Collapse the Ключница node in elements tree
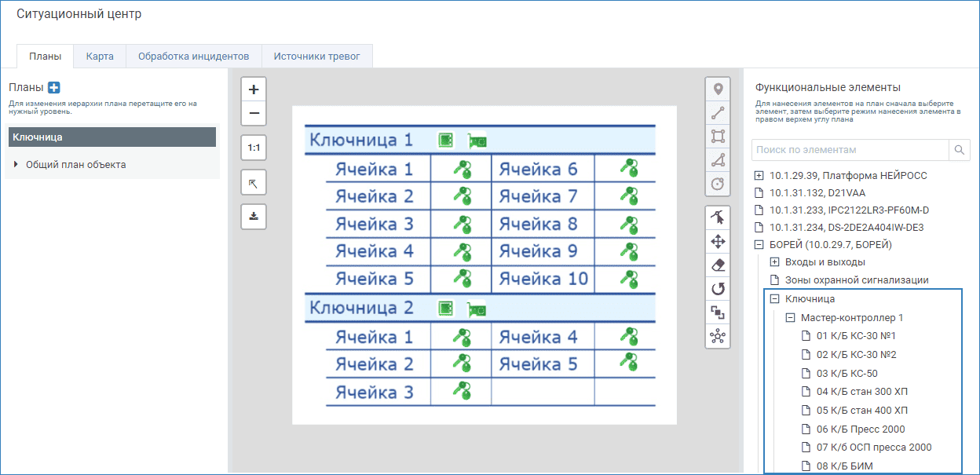Viewport: 980px width, 475px height. tap(774, 299)
